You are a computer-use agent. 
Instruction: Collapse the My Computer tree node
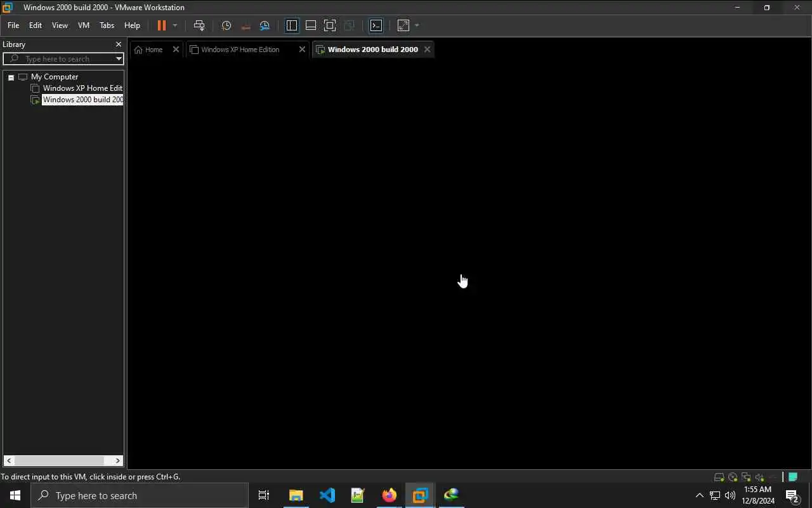[11, 77]
